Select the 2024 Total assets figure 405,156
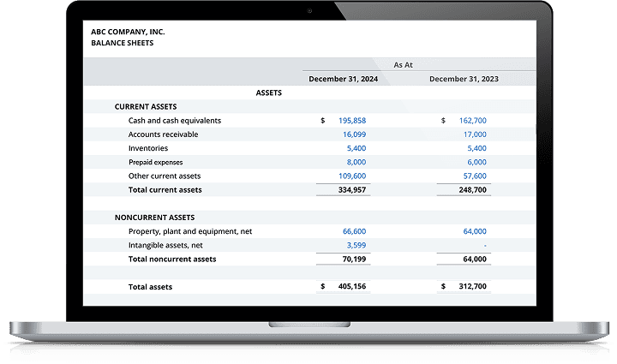This screenshot has width=617, height=364. [x=352, y=287]
